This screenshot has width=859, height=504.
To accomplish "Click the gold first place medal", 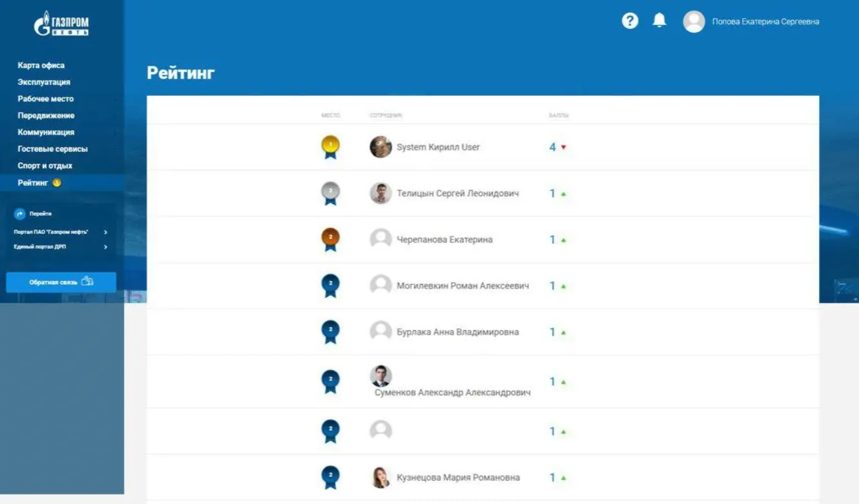I will pos(330,147).
